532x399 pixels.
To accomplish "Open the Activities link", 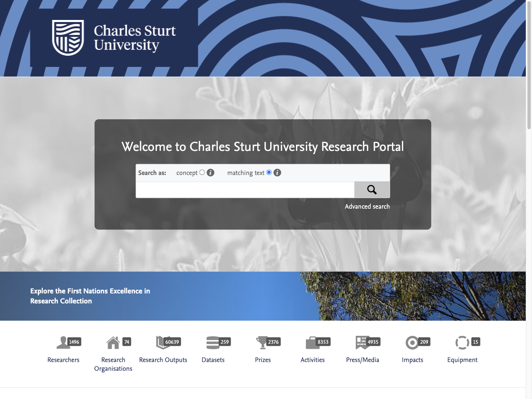I will click(313, 360).
